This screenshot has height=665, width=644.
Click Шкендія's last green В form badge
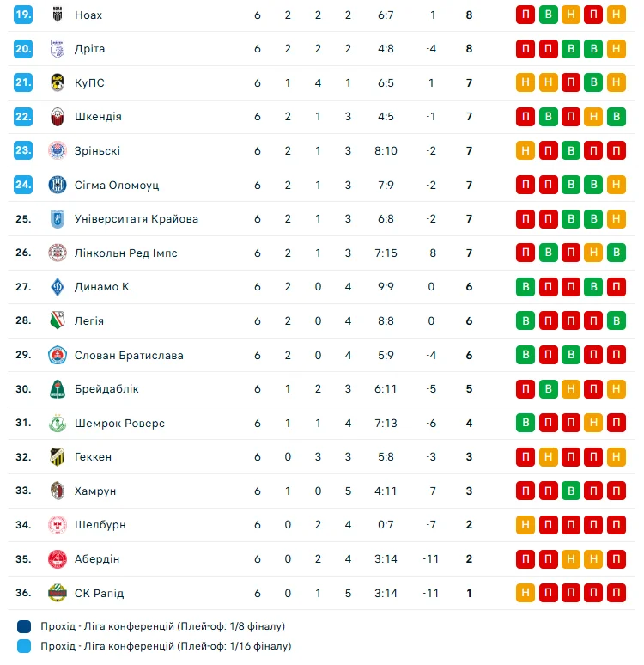[x=615, y=117]
